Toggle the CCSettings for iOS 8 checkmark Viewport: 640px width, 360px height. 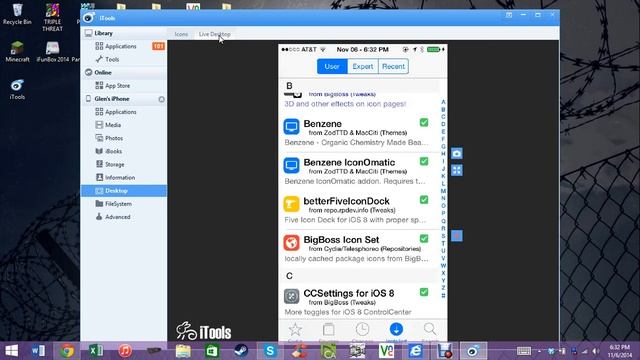tap(424, 292)
